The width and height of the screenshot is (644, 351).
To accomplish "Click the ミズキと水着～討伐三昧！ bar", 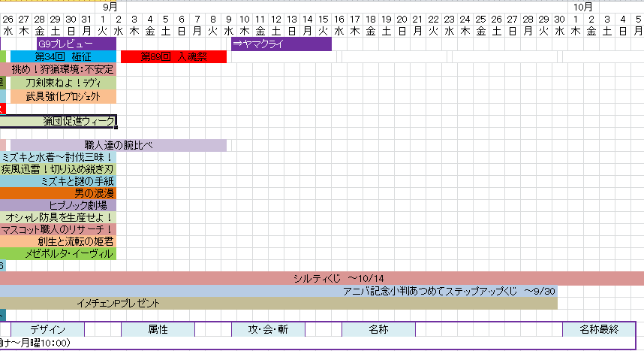I will 58,157.
